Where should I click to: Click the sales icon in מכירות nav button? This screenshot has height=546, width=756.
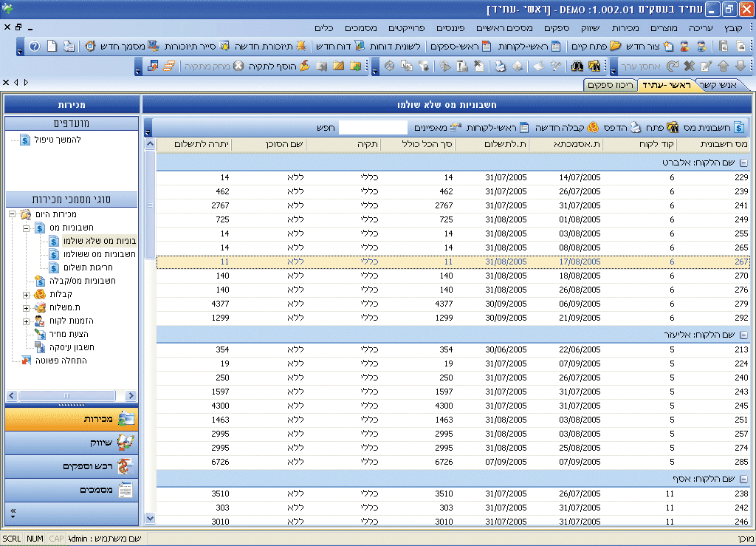point(126,419)
